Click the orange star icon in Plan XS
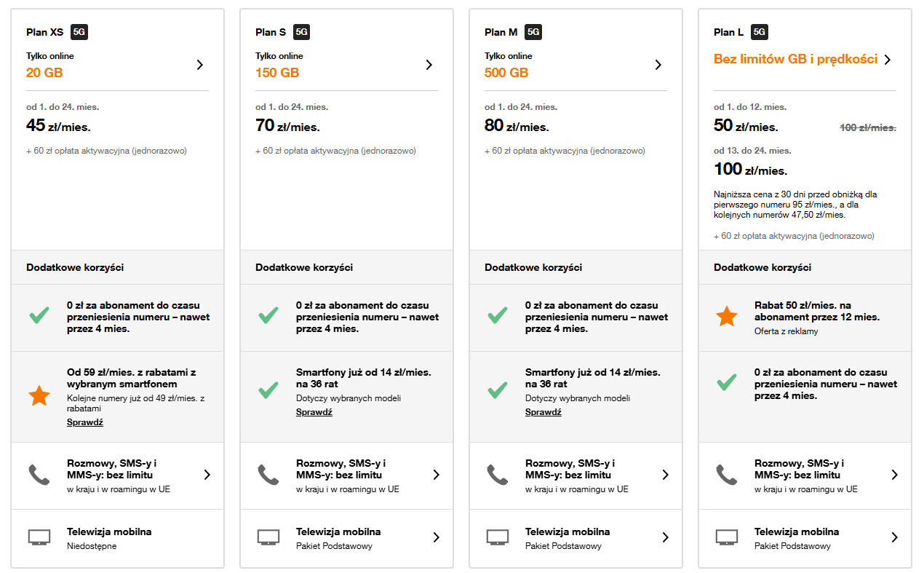 pos(39,396)
